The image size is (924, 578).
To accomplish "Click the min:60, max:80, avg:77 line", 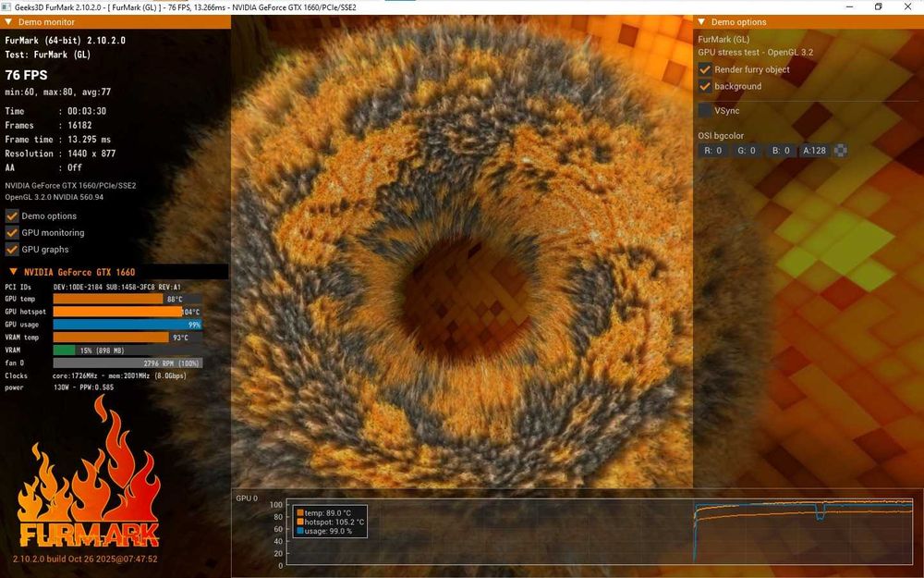I will [x=57, y=92].
